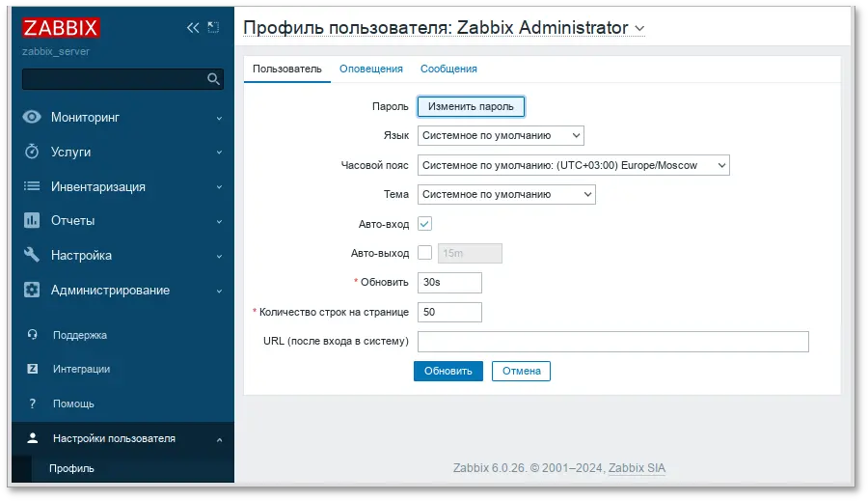
Task: Click the Zabbix 6.0.26 version text
Action: tap(489, 468)
